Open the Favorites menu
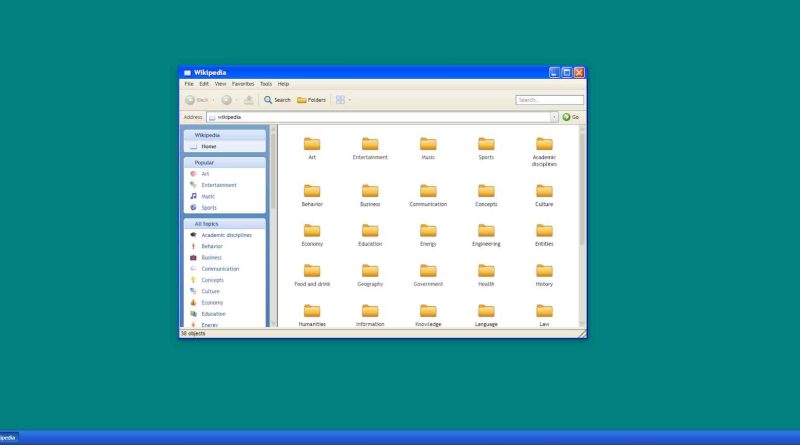The height and width of the screenshot is (445, 800). point(243,84)
